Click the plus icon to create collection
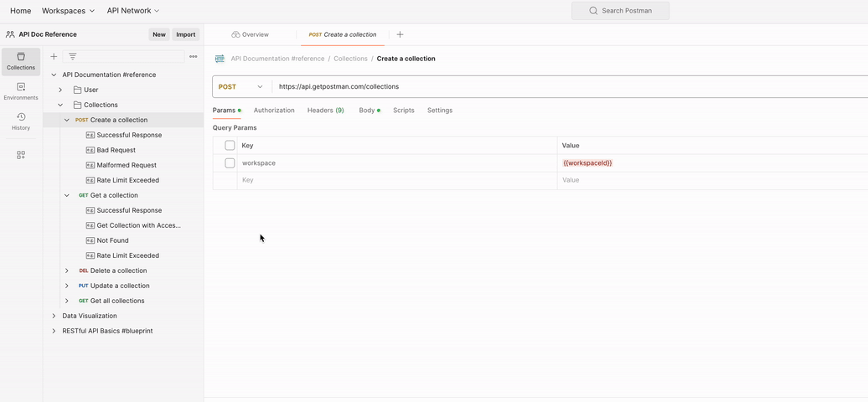 click(x=54, y=57)
